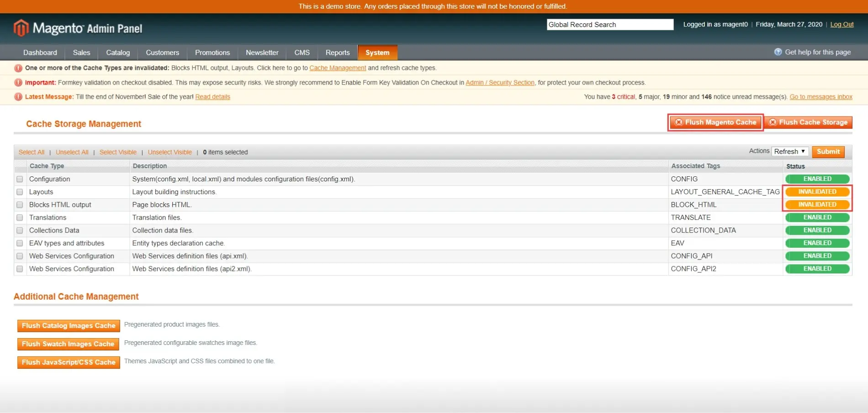
Task: Check the CONFIG_API2 Web Services checkbox
Action: [20, 269]
